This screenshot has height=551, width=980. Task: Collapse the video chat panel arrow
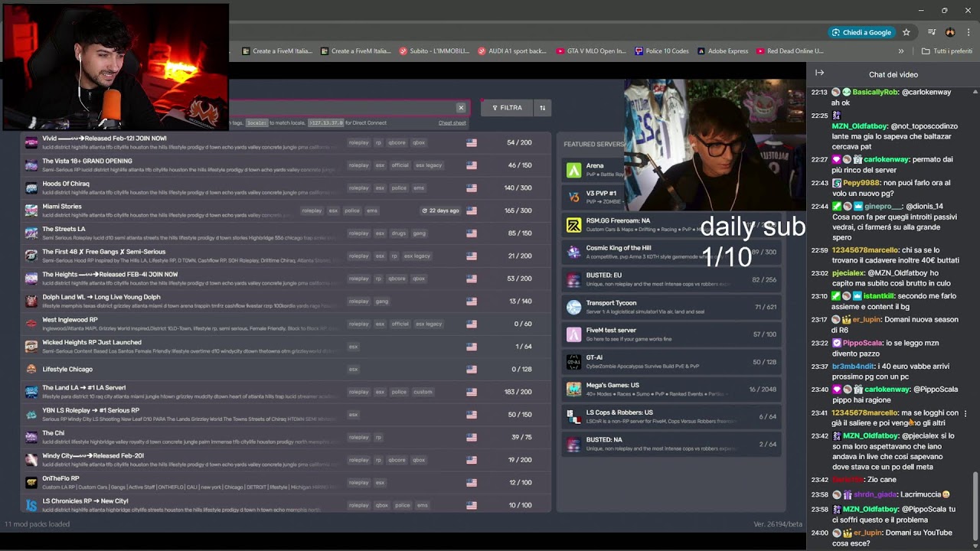click(819, 73)
